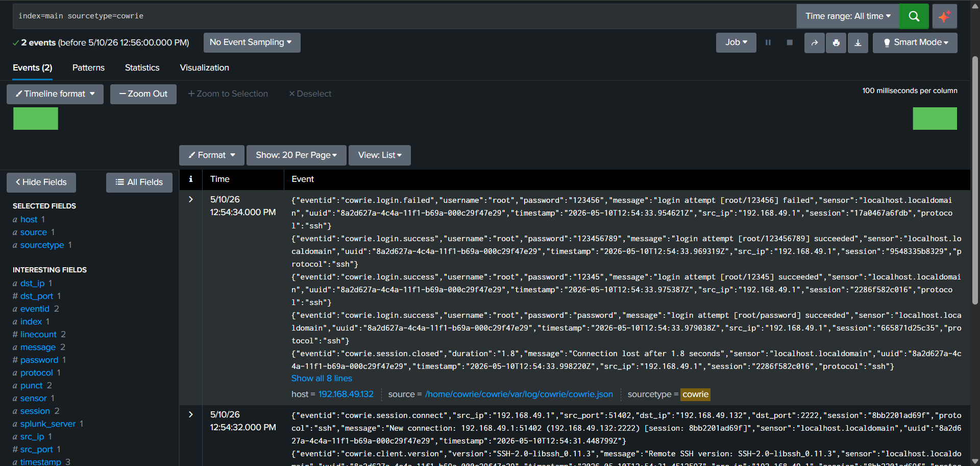980x466 pixels.
Task: Expand the 12:54:32.000 PM event
Action: (x=191, y=414)
